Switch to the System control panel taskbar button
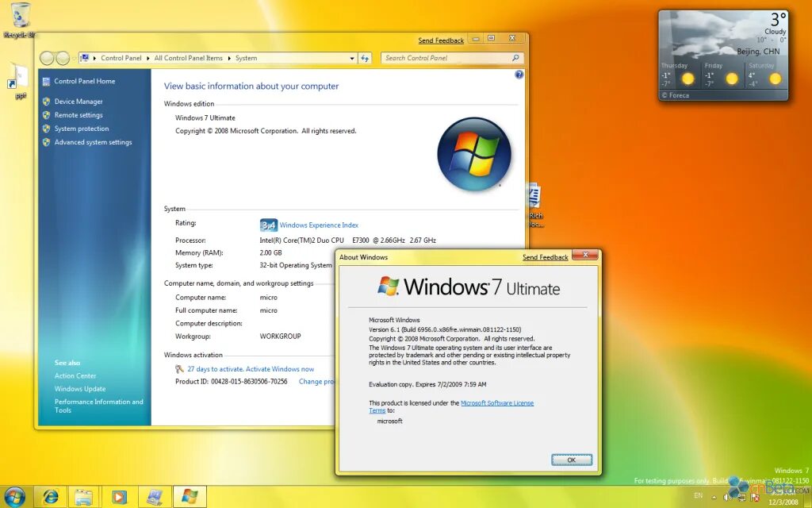The image size is (812, 508). (154, 497)
